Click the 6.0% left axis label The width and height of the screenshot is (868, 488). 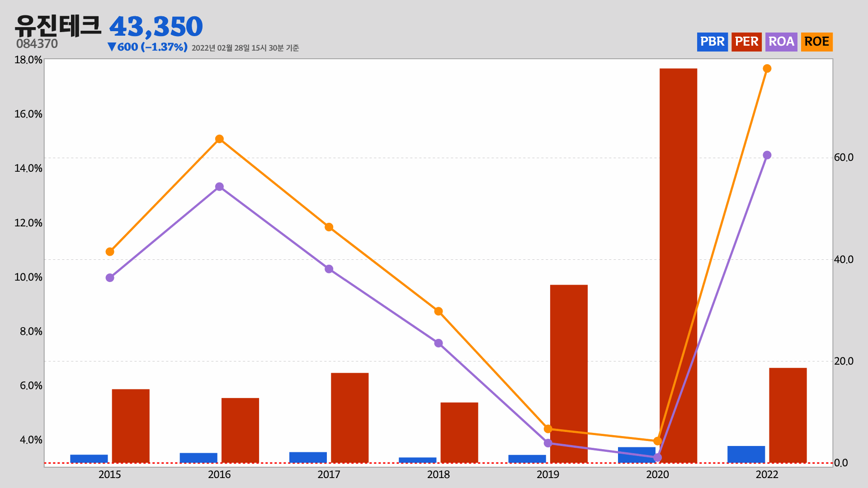pos(31,386)
